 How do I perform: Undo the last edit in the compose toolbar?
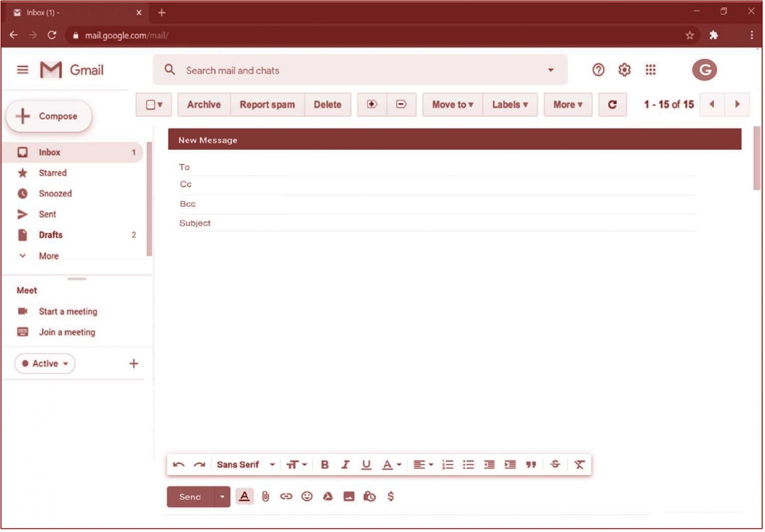click(x=179, y=465)
